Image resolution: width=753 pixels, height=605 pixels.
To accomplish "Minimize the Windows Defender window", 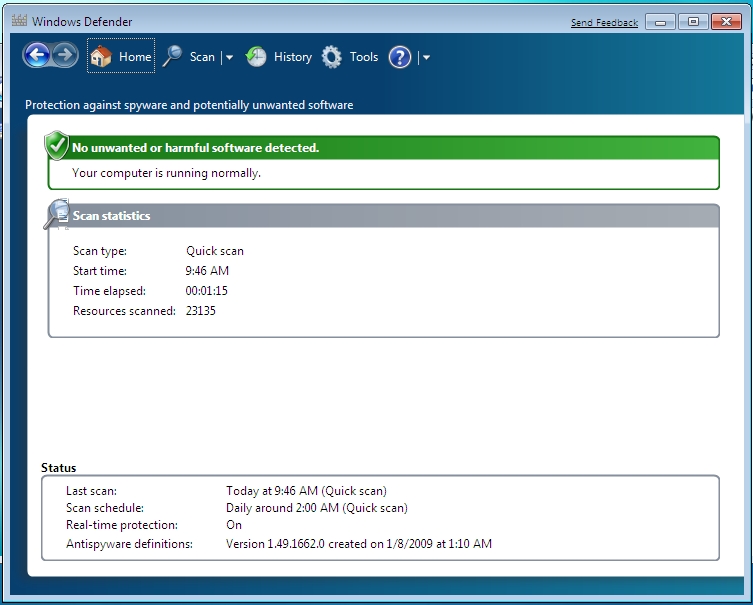I will point(660,22).
